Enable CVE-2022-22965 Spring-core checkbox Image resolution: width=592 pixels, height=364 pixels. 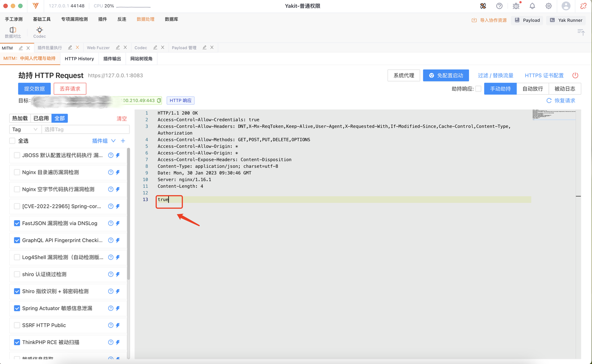(x=17, y=206)
